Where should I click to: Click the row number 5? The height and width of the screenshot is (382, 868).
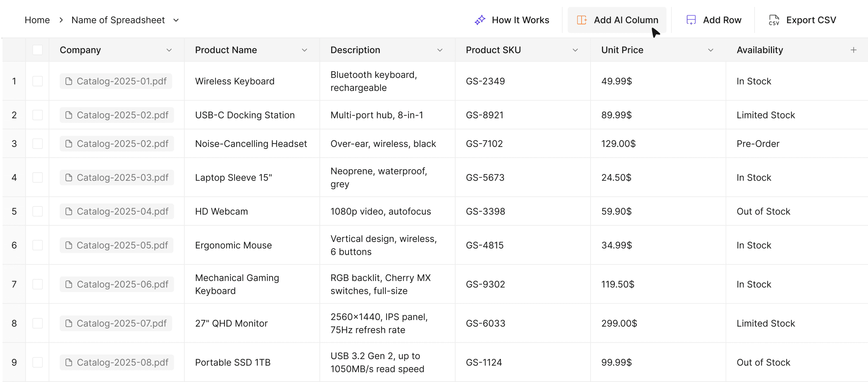[x=14, y=211]
